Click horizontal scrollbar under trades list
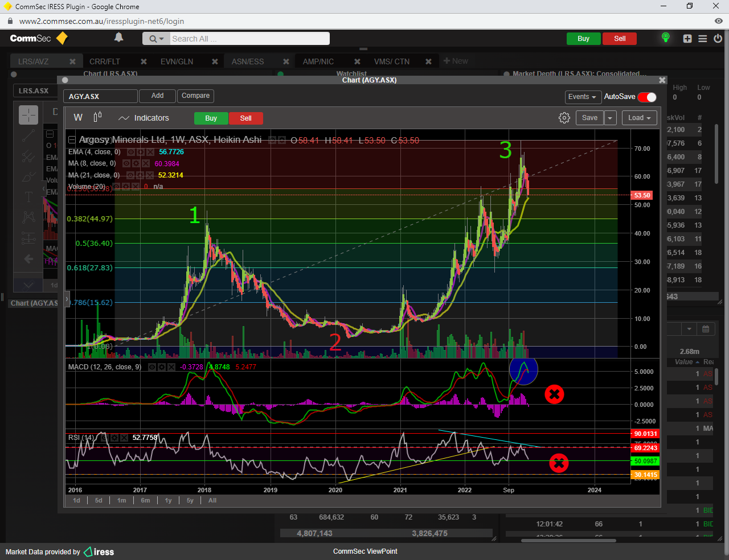This screenshot has width=729, height=560. [x=568, y=541]
